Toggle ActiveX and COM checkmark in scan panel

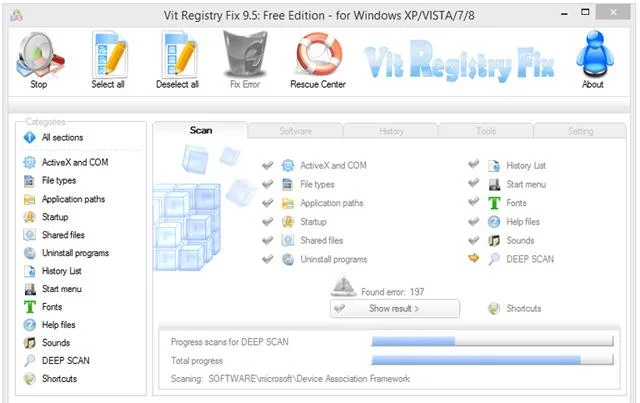[268, 165]
